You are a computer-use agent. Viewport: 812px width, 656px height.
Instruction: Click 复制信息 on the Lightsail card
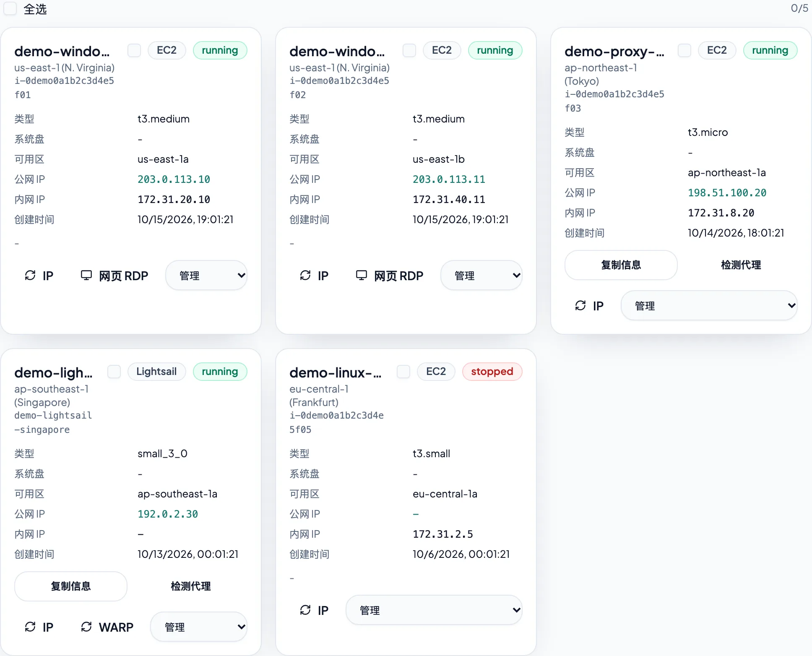tap(71, 586)
